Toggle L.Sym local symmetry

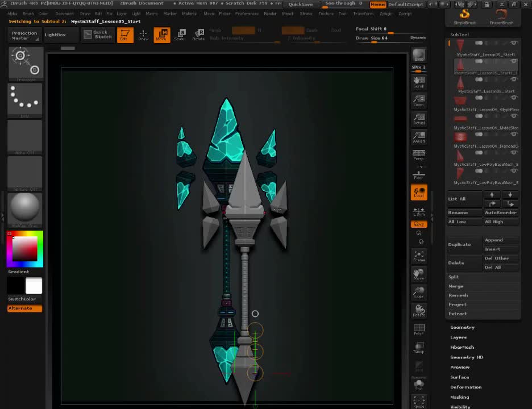tap(419, 212)
